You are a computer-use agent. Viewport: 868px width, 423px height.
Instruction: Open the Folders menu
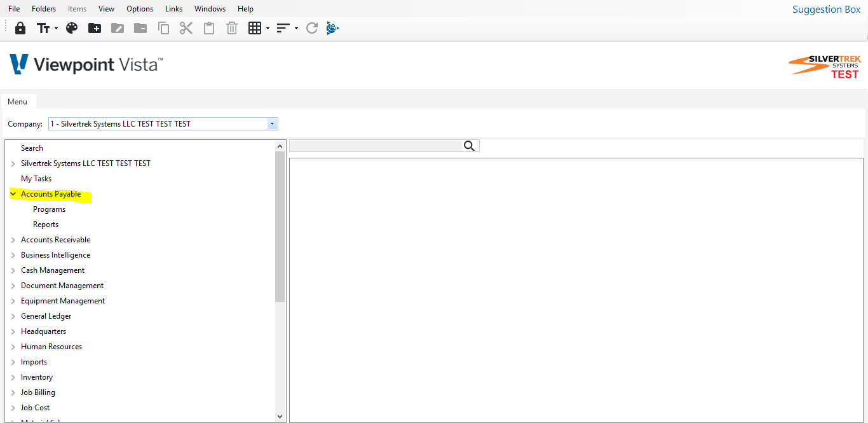click(44, 9)
